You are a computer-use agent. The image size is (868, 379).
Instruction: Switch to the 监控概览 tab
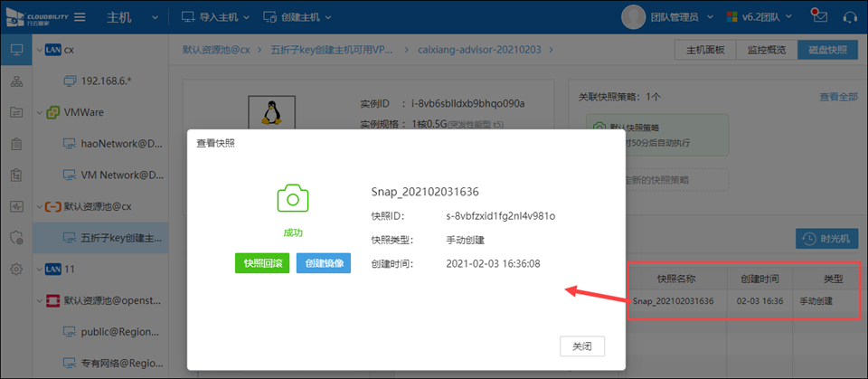pos(766,50)
